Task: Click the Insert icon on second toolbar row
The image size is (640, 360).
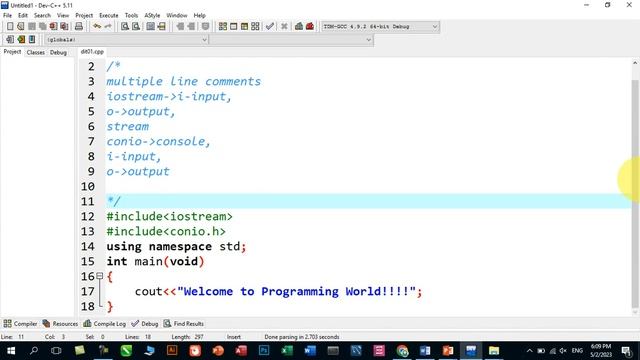Action: [10, 40]
